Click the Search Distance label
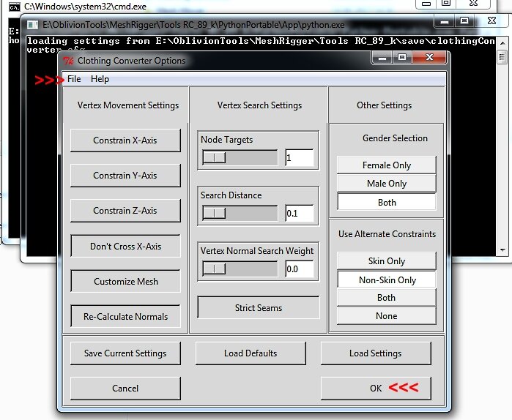The height and width of the screenshot is (420, 512). [x=231, y=195]
